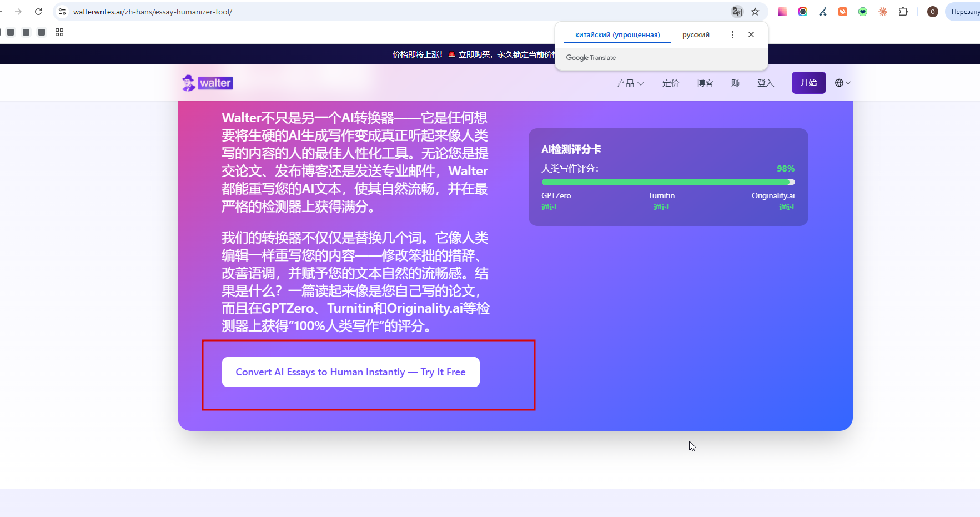Open the bookmarks grid apps icon
Screen dimensions: 980x517
[59, 32]
